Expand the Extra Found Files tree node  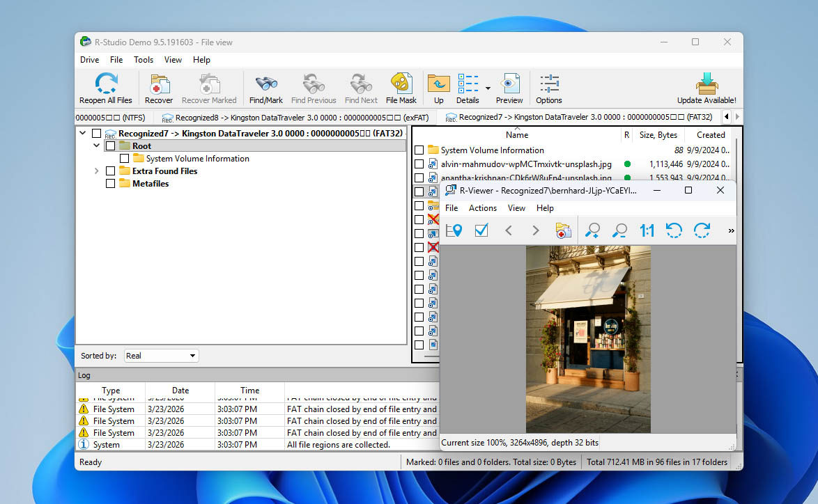click(97, 171)
